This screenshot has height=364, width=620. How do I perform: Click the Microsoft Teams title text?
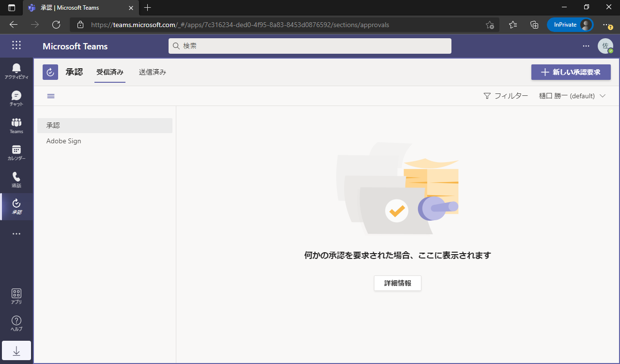click(75, 46)
